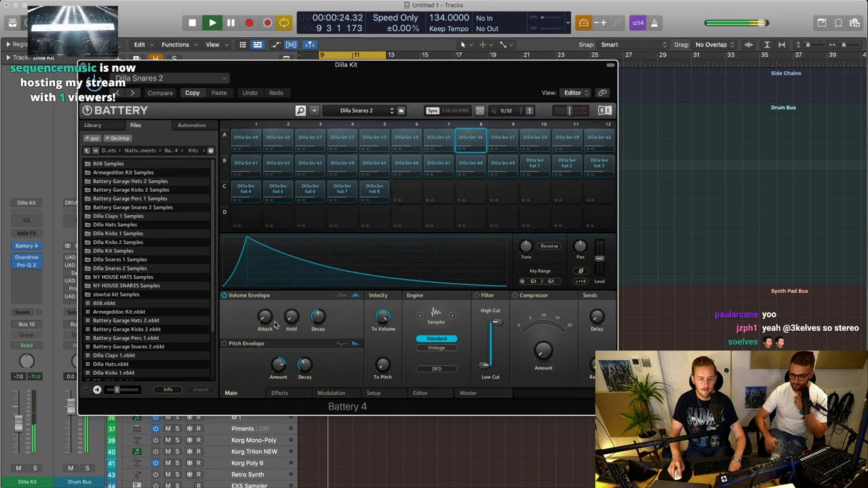Click the Capture Recording ringed button
The width and height of the screenshot is (868, 488).
point(267,23)
